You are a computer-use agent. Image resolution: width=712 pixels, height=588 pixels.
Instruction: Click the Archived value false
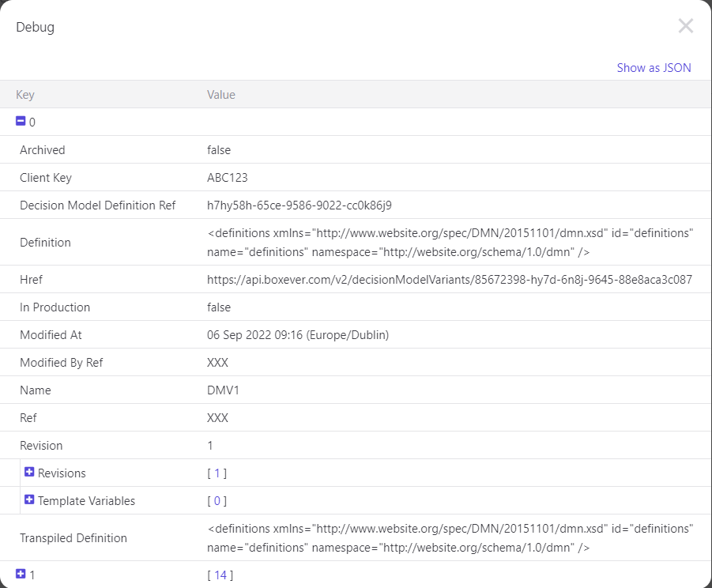coord(219,150)
